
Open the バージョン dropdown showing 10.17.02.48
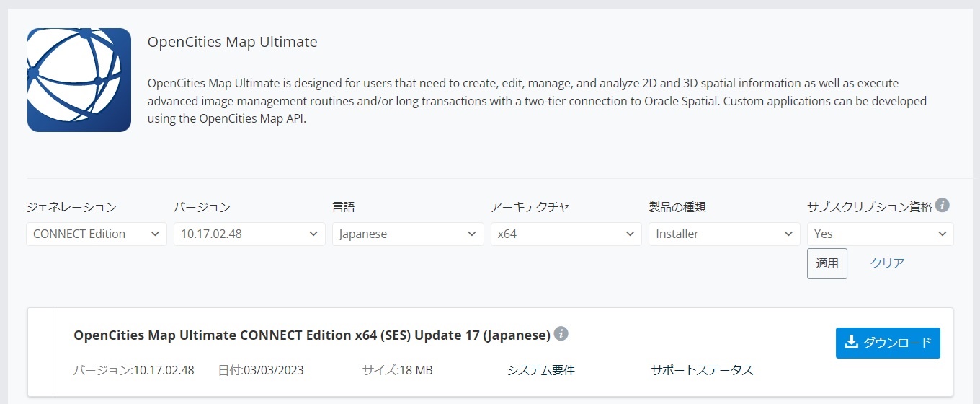pos(249,234)
